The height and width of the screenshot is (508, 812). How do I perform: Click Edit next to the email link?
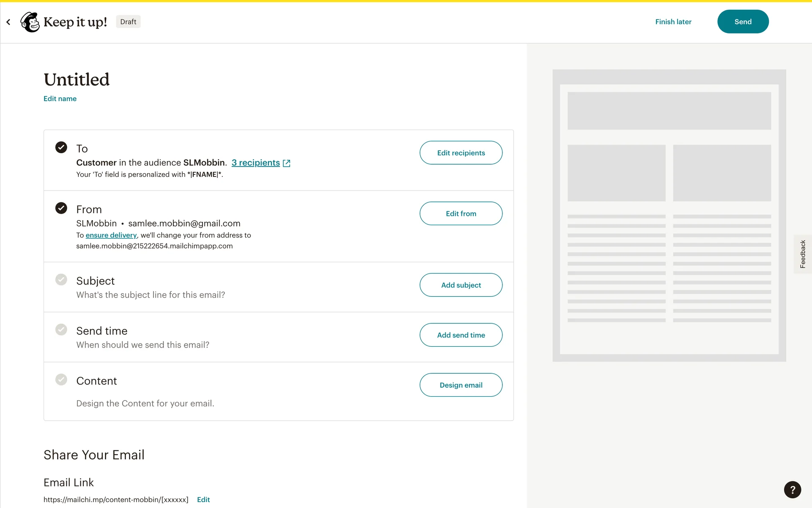click(203, 500)
